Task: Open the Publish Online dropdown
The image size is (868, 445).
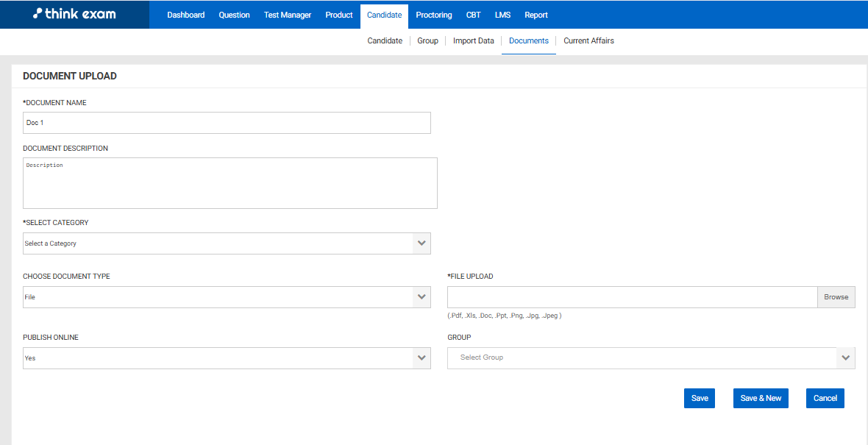Action: coord(227,358)
